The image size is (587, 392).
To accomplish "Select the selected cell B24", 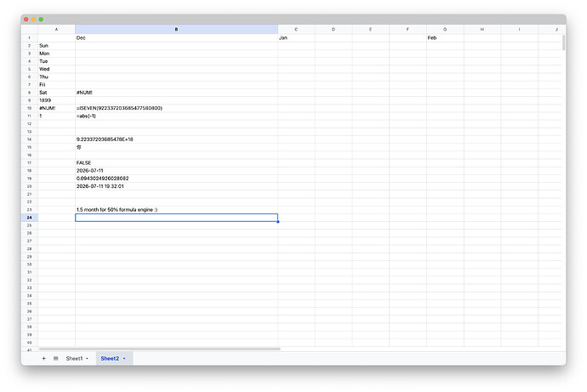I will pos(176,218).
